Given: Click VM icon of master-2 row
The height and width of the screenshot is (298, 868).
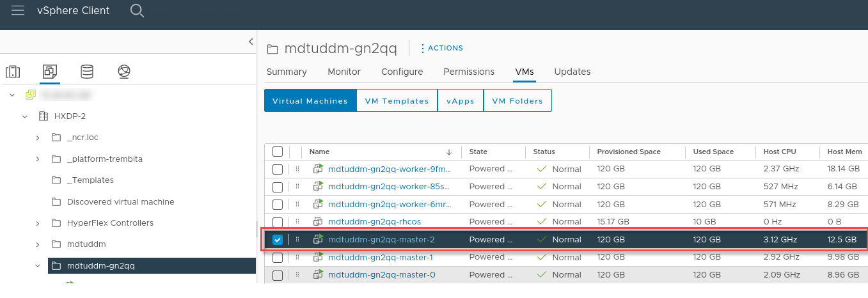Looking at the screenshot, I should (318, 240).
